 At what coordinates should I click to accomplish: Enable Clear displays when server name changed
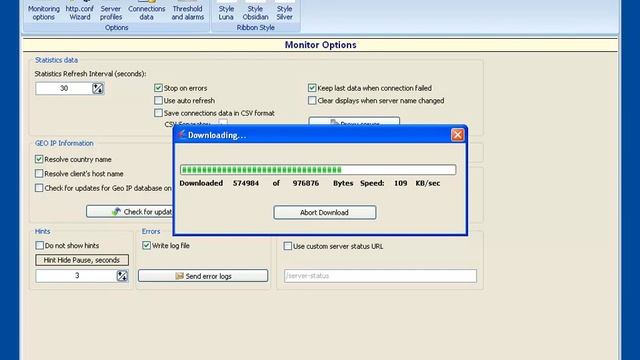(x=312, y=100)
